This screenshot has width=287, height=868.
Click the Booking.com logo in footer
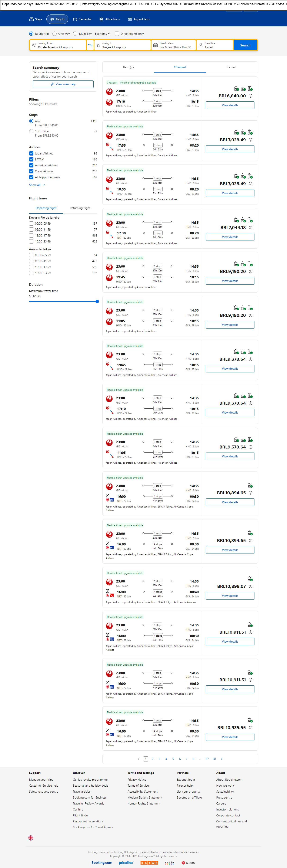(x=102, y=863)
